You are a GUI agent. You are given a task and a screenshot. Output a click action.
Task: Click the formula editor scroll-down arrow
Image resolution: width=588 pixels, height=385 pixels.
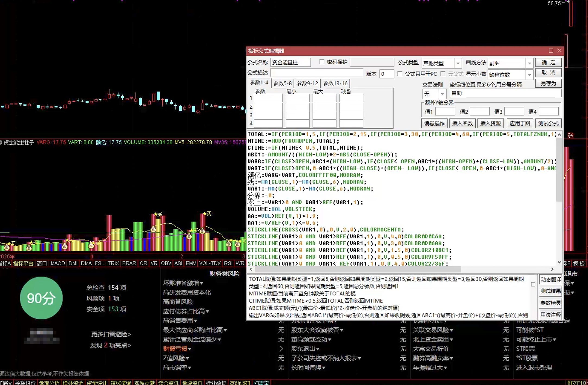pos(559,262)
